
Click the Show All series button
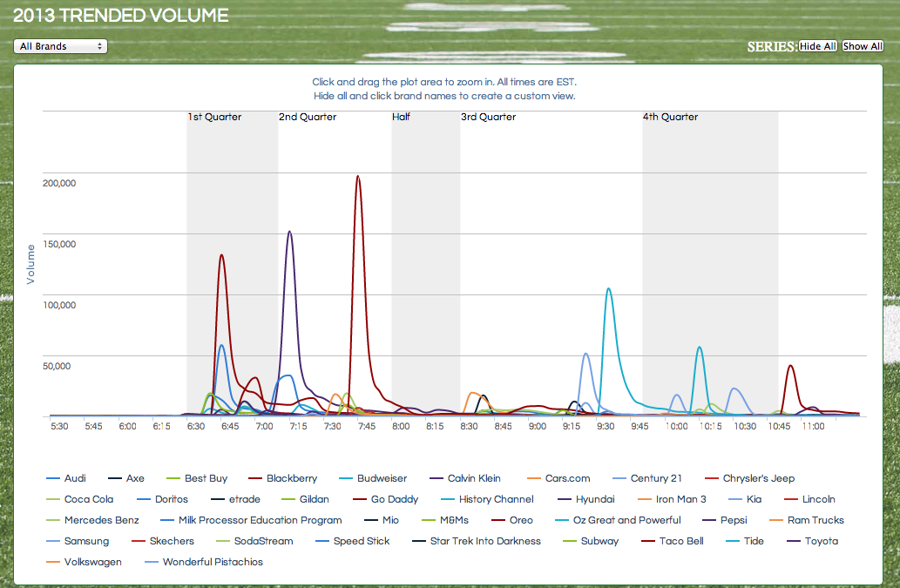click(863, 46)
